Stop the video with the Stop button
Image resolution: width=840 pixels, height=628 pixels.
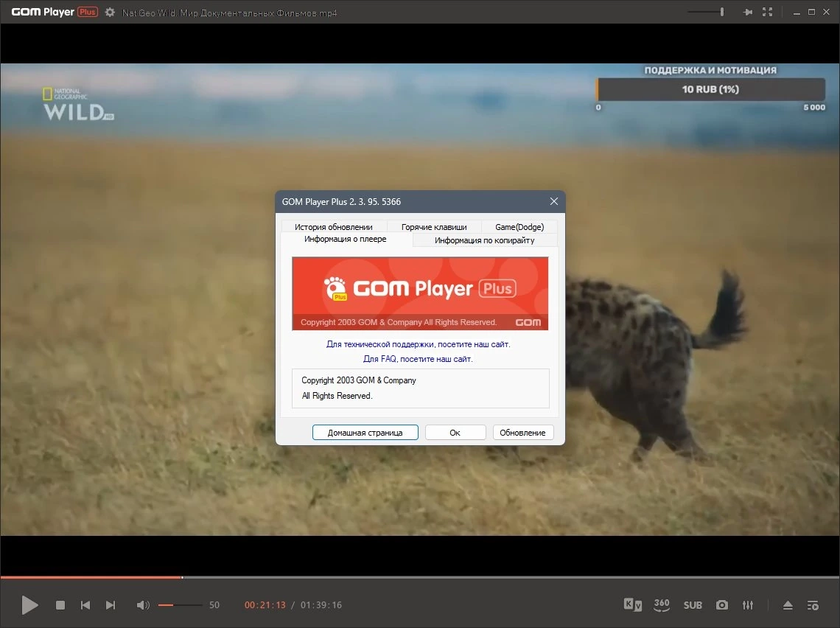pyautogui.click(x=60, y=605)
